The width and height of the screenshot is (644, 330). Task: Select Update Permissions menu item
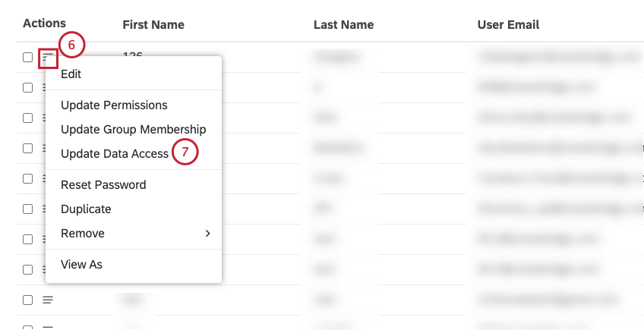[x=114, y=105]
